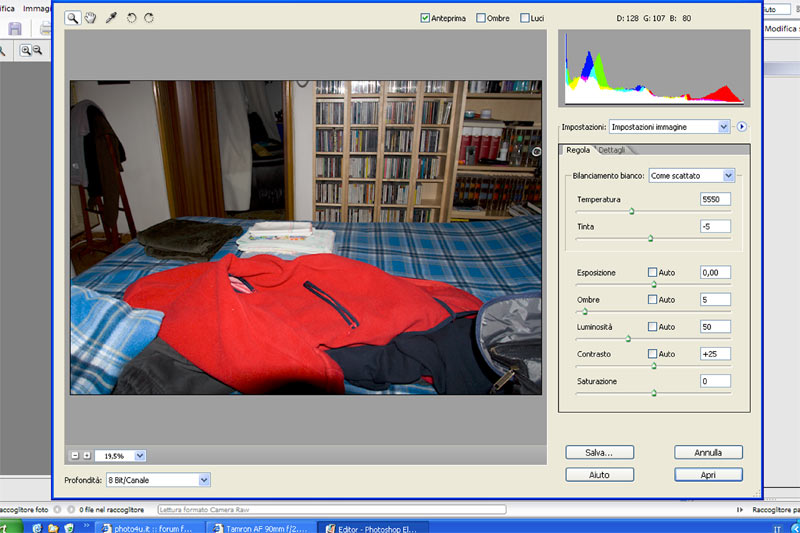Check Auto for Esposizione

pyautogui.click(x=652, y=272)
